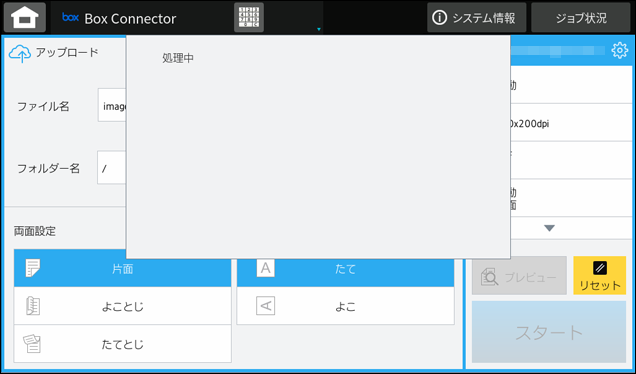Click the system information circle icon
This screenshot has width=636, height=374.
click(439, 17)
